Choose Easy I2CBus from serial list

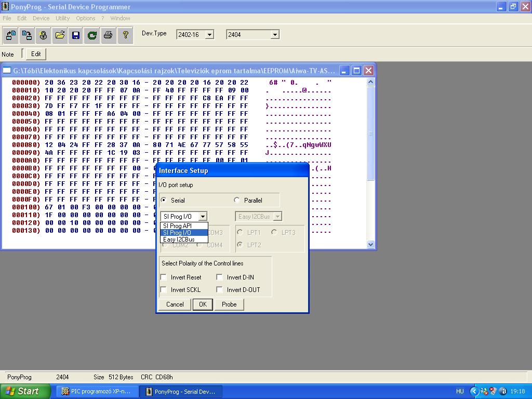coord(184,240)
